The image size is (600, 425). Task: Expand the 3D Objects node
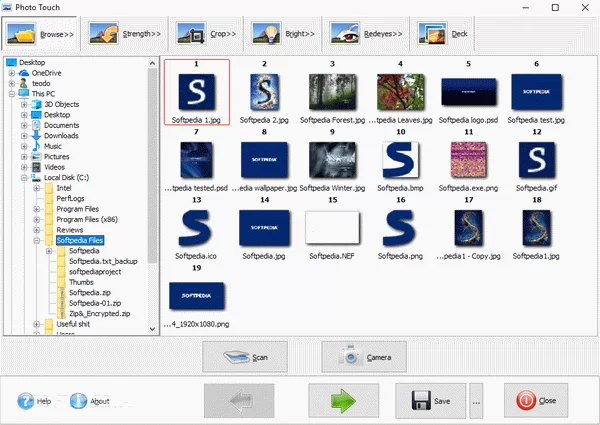[24, 104]
